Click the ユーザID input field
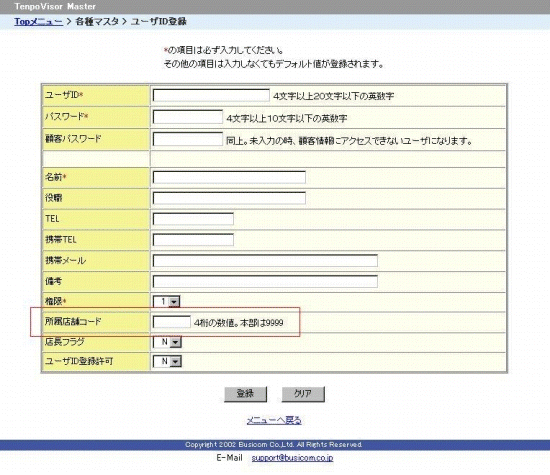 coord(211,95)
